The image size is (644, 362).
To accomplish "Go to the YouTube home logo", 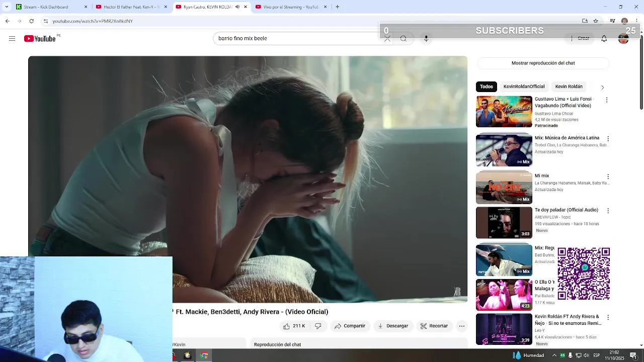I will tap(40, 39).
